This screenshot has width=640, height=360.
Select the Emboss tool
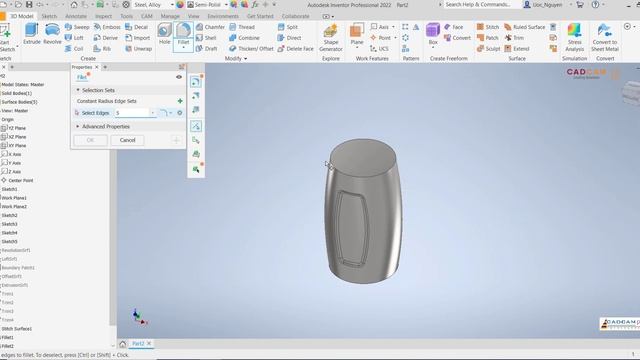pos(107,27)
